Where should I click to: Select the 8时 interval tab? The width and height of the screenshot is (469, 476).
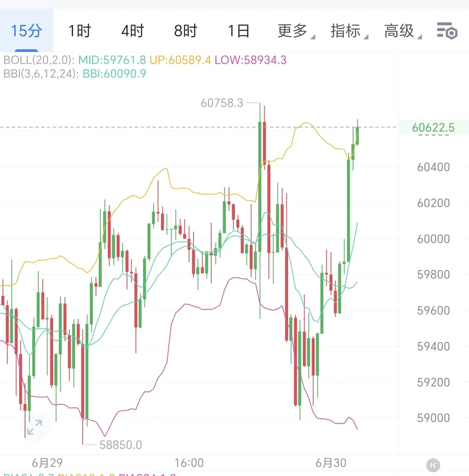pos(186,30)
